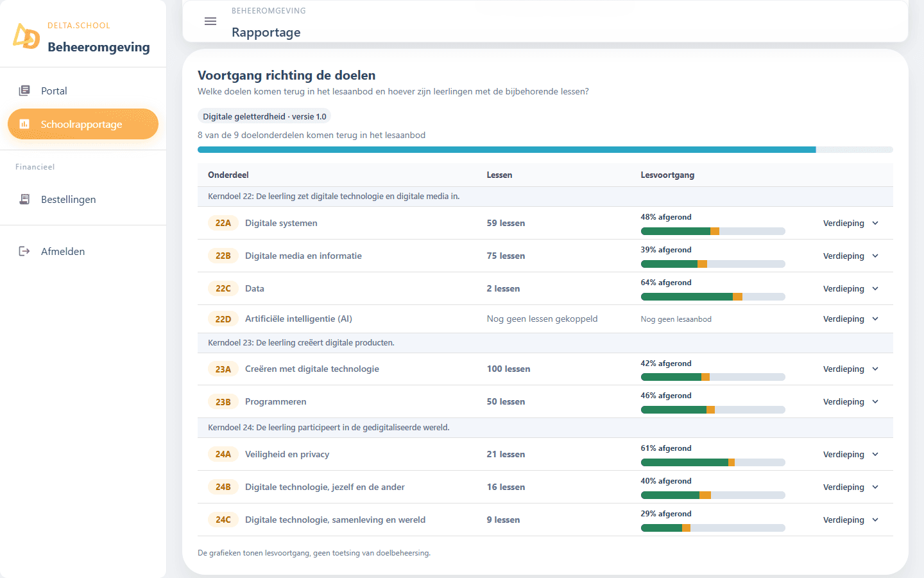924x578 pixels.
Task: Click the '100 lessen' cell
Action: click(508, 369)
